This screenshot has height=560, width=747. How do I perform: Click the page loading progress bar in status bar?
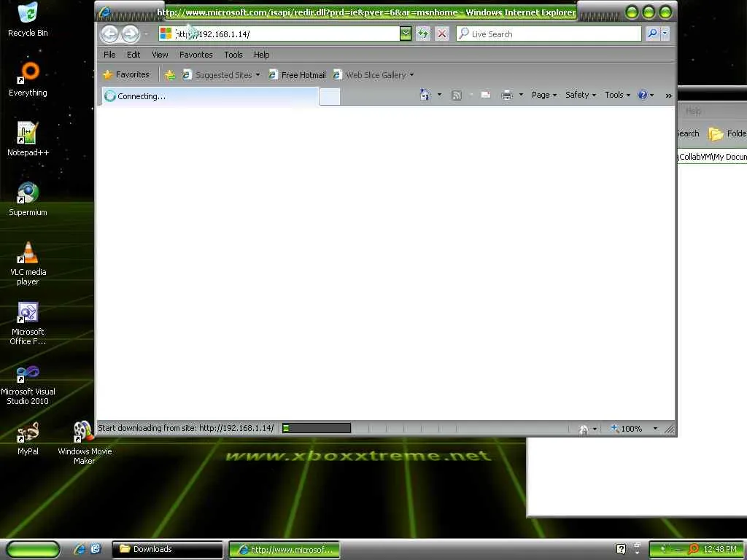(x=317, y=427)
